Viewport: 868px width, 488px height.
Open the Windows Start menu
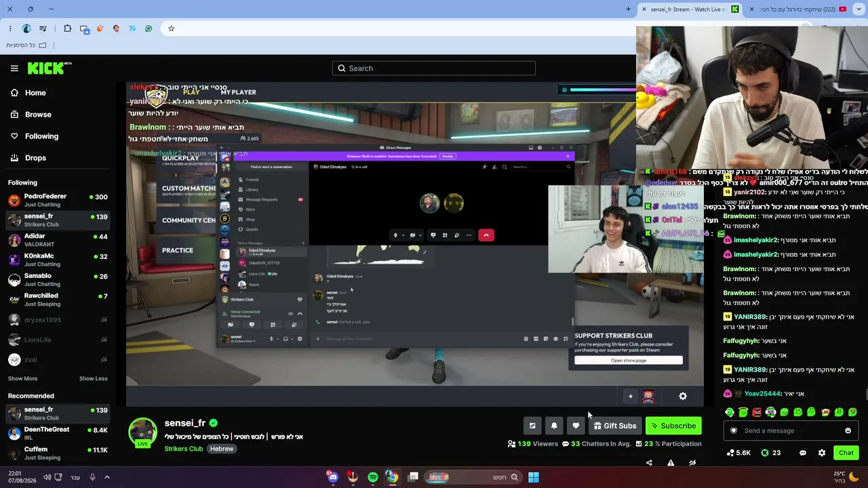pos(534,477)
